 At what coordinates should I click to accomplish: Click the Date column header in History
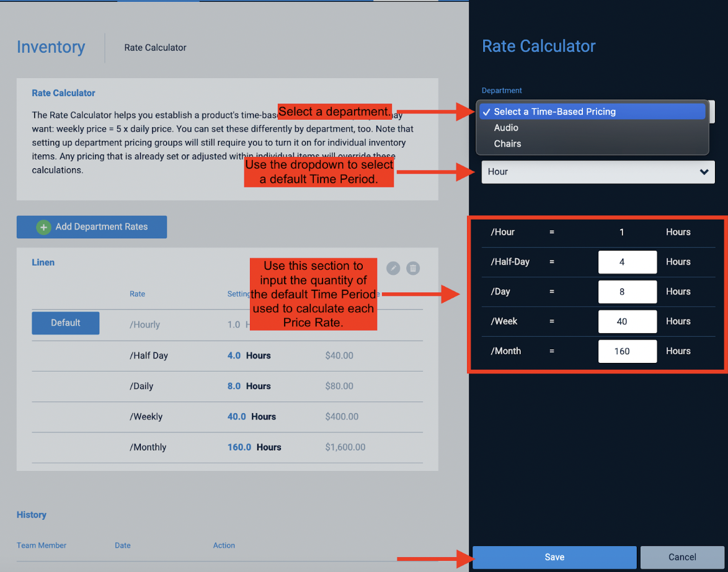[x=123, y=545]
